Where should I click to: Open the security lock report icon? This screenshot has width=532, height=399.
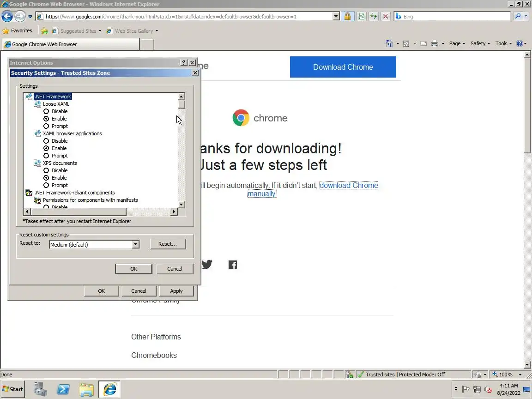tap(347, 16)
